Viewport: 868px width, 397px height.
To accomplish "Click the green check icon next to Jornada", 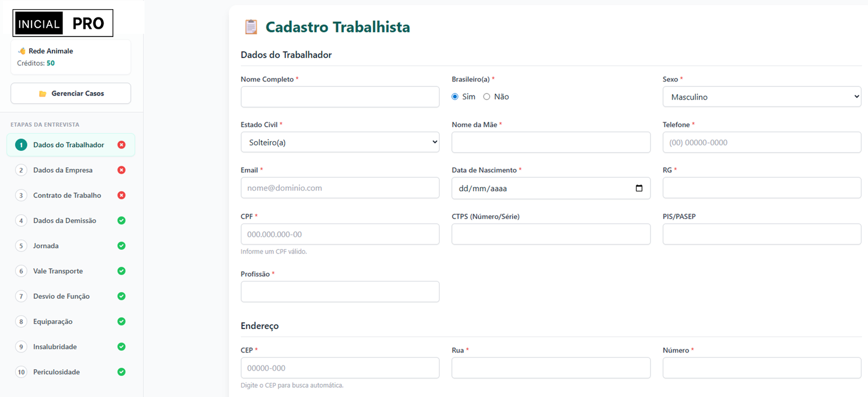I will [122, 245].
